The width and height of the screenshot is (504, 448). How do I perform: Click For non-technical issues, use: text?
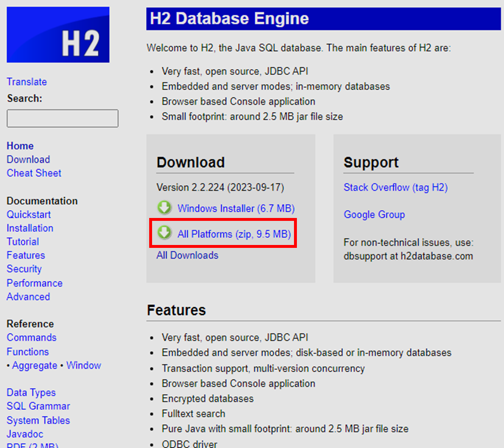408,242
